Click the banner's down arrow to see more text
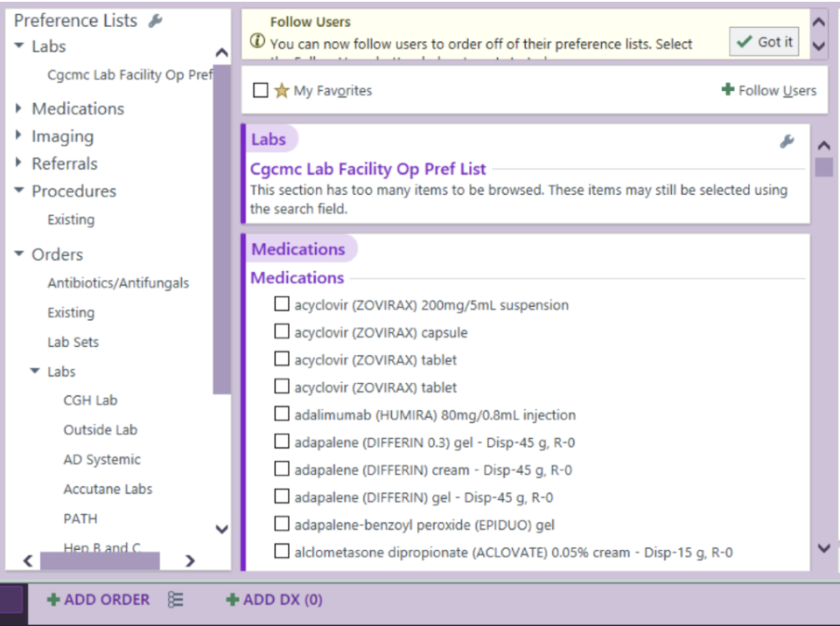Image resolution: width=840 pixels, height=626 pixels. (x=819, y=46)
